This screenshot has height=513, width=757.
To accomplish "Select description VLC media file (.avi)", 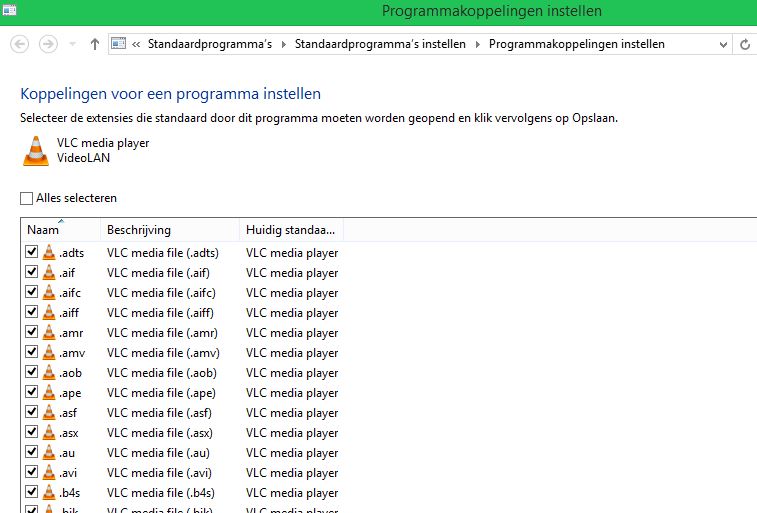I will pyautogui.click(x=159, y=473).
